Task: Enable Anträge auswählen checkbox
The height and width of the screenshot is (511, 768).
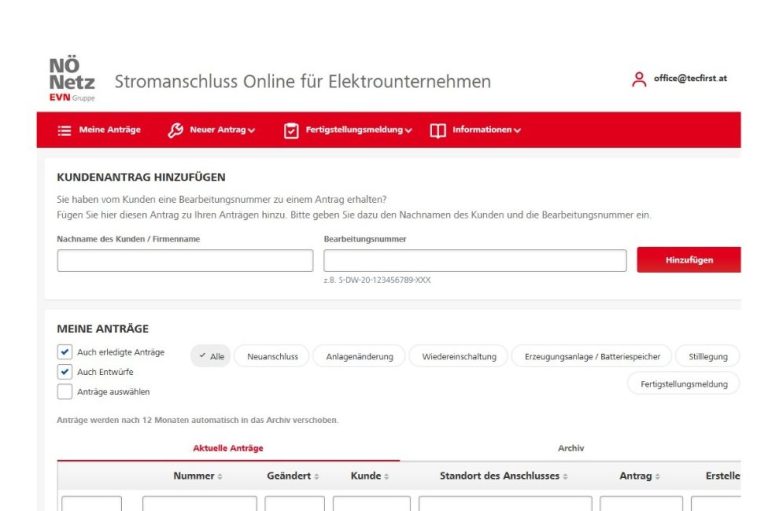Action: coord(65,392)
